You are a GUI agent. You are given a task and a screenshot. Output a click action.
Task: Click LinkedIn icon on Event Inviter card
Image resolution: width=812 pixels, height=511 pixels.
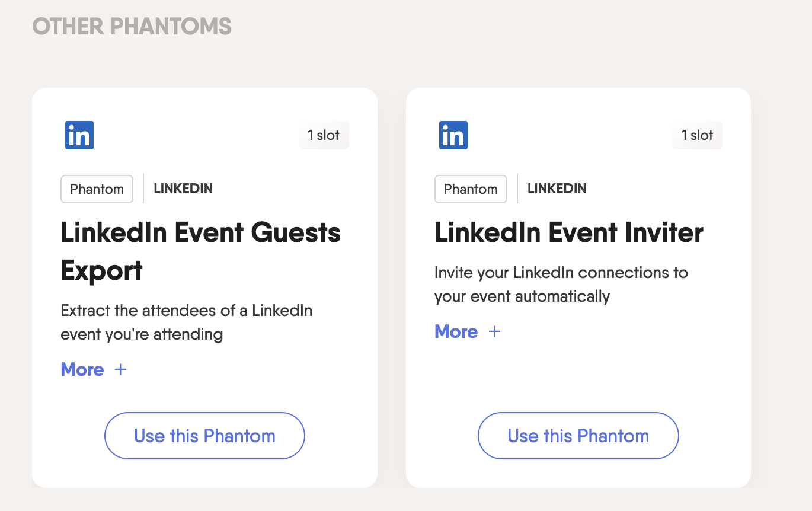[x=453, y=135]
